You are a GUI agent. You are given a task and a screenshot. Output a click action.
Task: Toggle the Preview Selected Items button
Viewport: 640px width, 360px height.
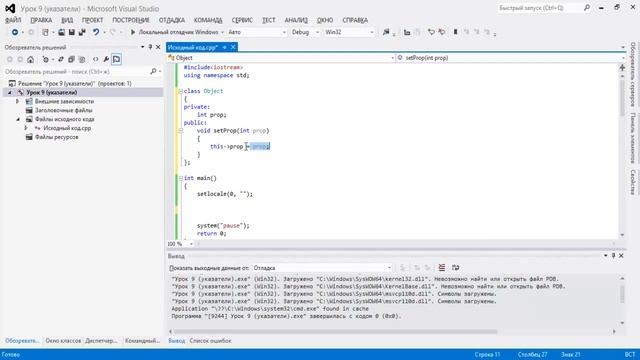pos(116,60)
